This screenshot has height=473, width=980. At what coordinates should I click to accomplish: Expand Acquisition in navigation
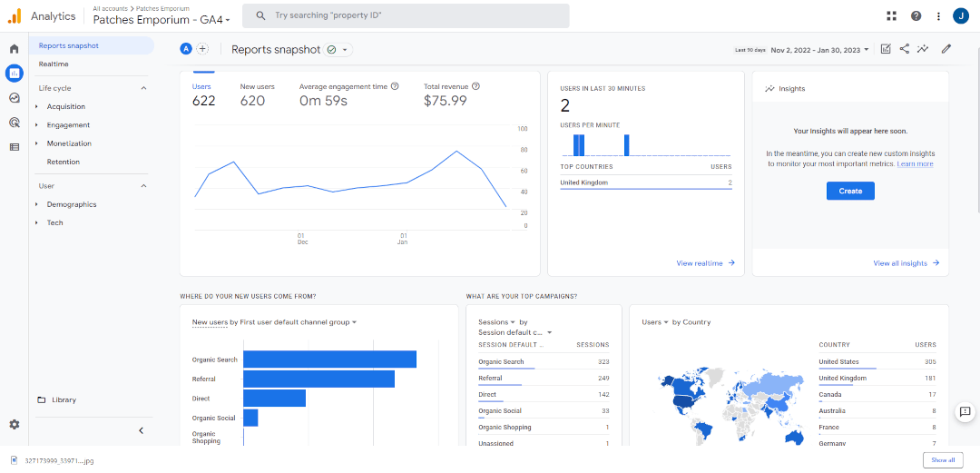37,106
